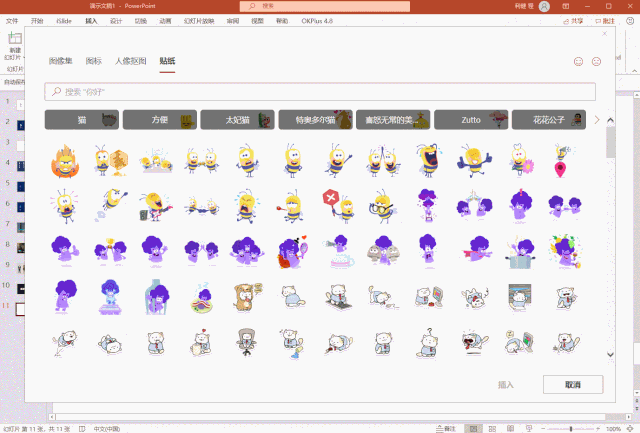
Task: Switch to the 图像集 tab
Action: (x=60, y=61)
